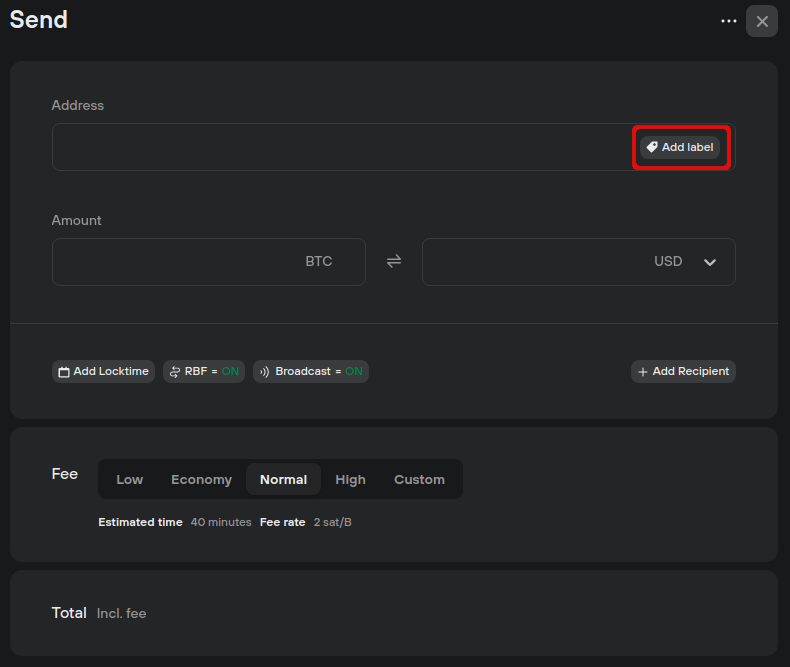The width and height of the screenshot is (790, 667).
Task: Toggle the Broadcast = ON option
Action: click(x=311, y=371)
